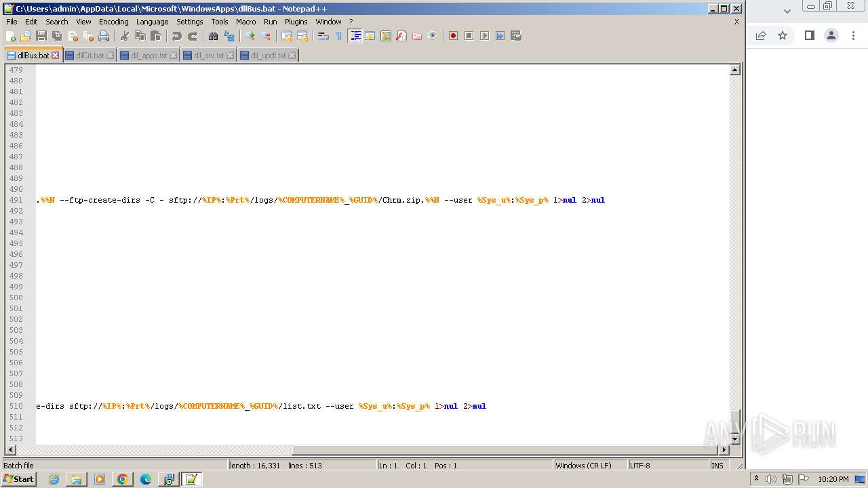Start macro recording red dot

pos(453,36)
